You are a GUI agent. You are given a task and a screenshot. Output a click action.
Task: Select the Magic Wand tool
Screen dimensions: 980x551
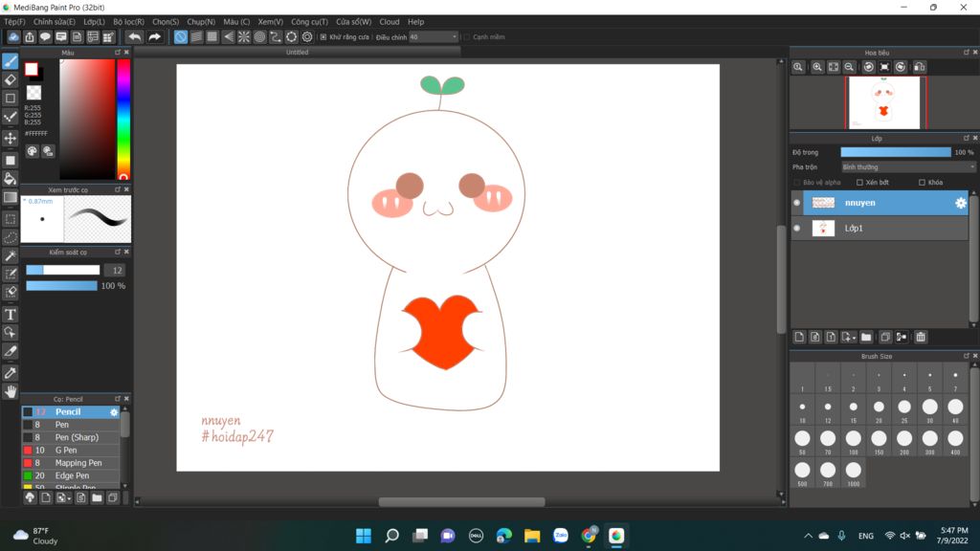tap(10, 255)
